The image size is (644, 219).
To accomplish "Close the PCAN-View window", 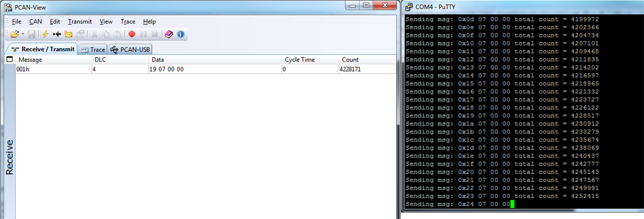I will click(384, 5).
